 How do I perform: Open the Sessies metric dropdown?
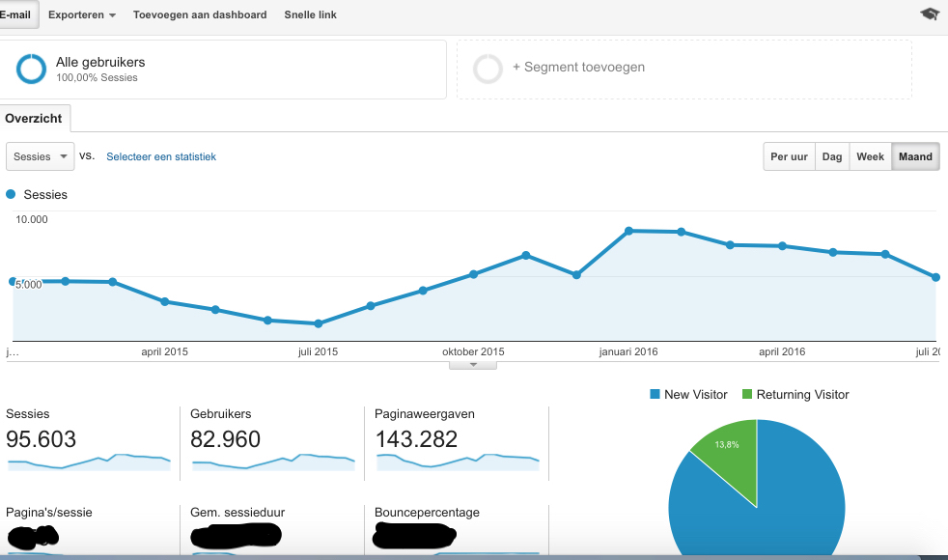(x=40, y=156)
